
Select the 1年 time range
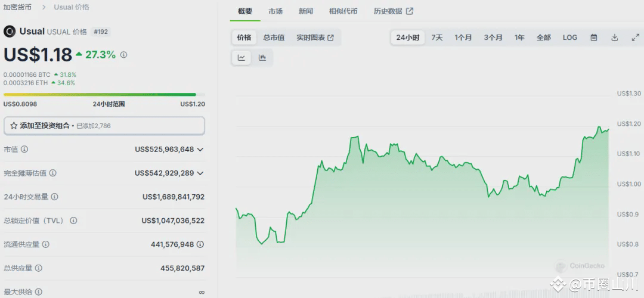point(519,38)
